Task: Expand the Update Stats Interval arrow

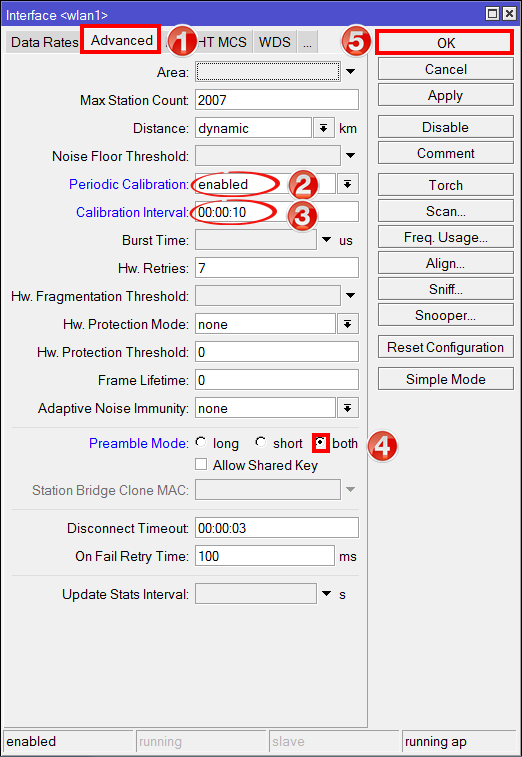Action: coord(327,594)
